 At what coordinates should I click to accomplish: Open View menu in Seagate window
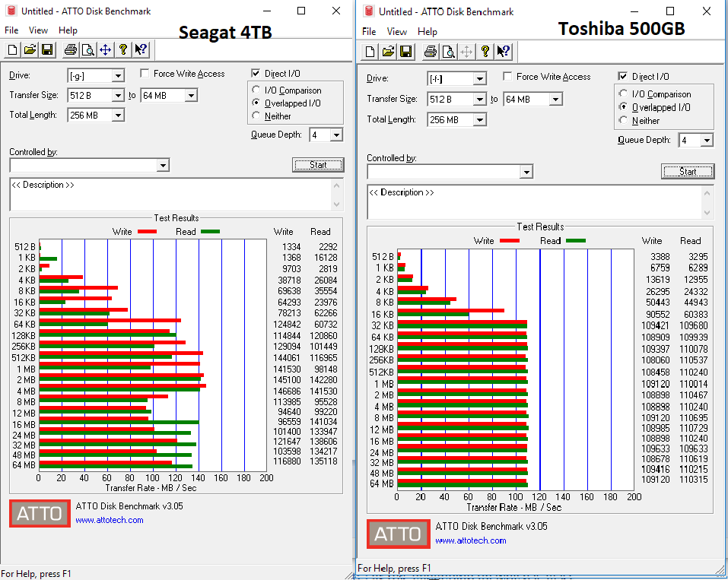38,30
